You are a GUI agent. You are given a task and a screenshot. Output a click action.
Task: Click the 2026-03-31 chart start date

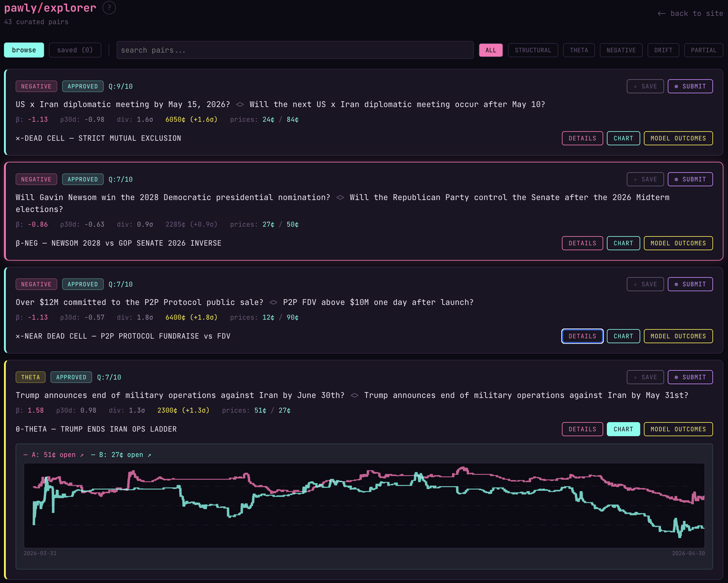click(x=40, y=553)
